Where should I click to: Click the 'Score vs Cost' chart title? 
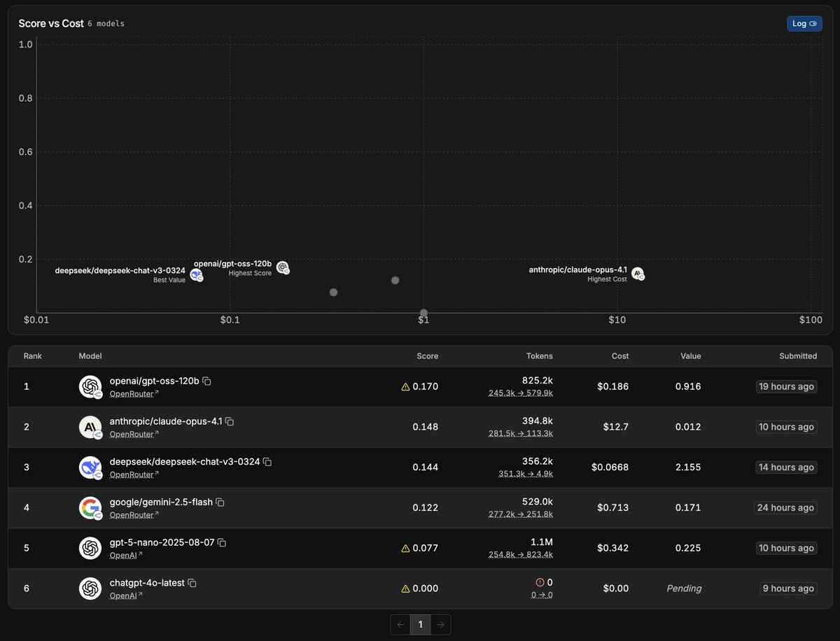[x=51, y=23]
